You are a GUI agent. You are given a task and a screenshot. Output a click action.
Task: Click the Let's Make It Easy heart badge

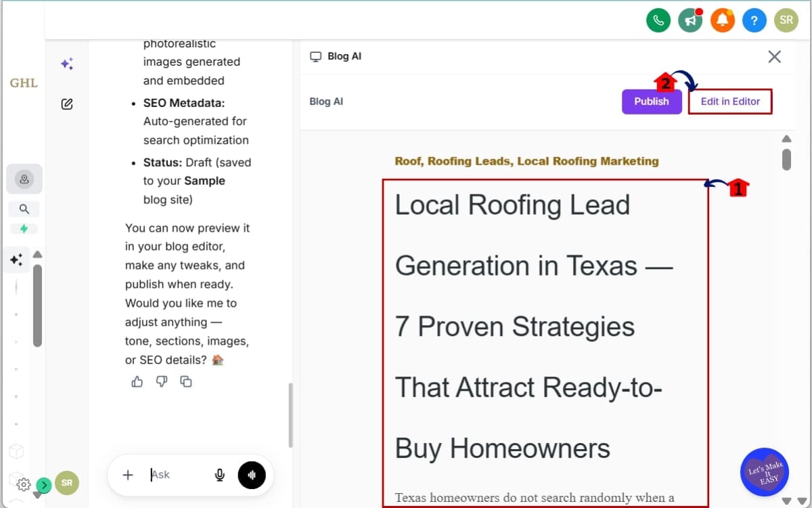click(x=765, y=472)
